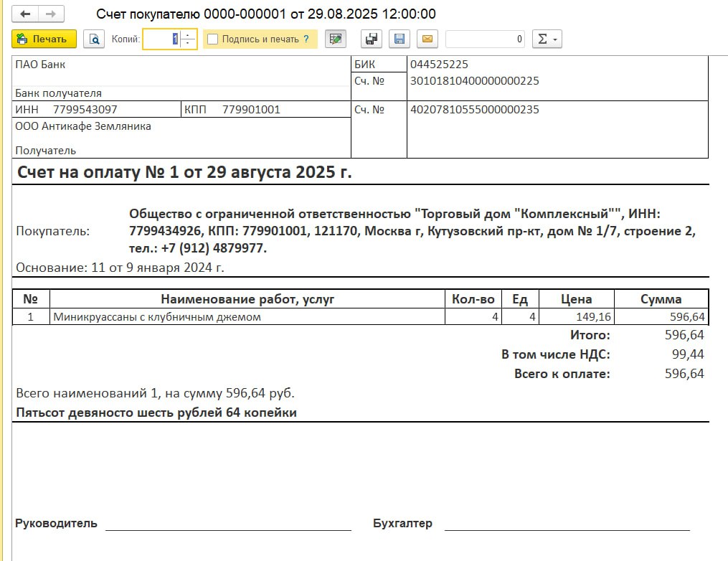Enable the Подпись и печать checkbox
This screenshot has height=561, width=728.
pyautogui.click(x=212, y=39)
